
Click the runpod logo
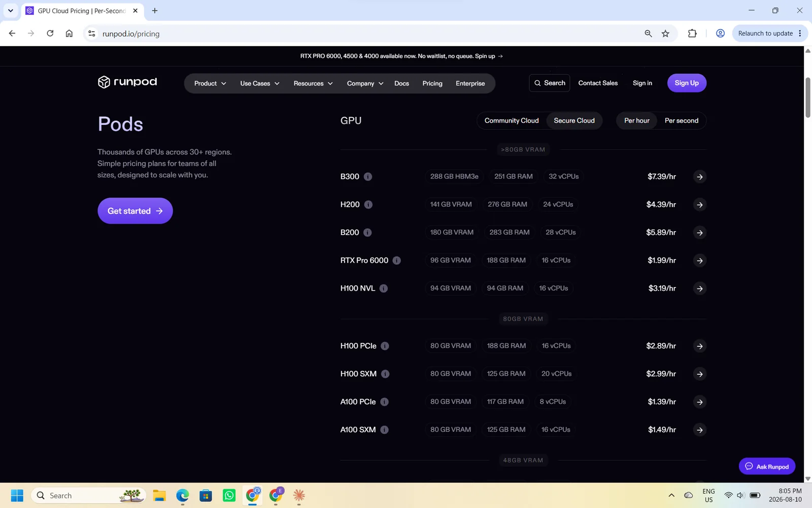point(127,82)
